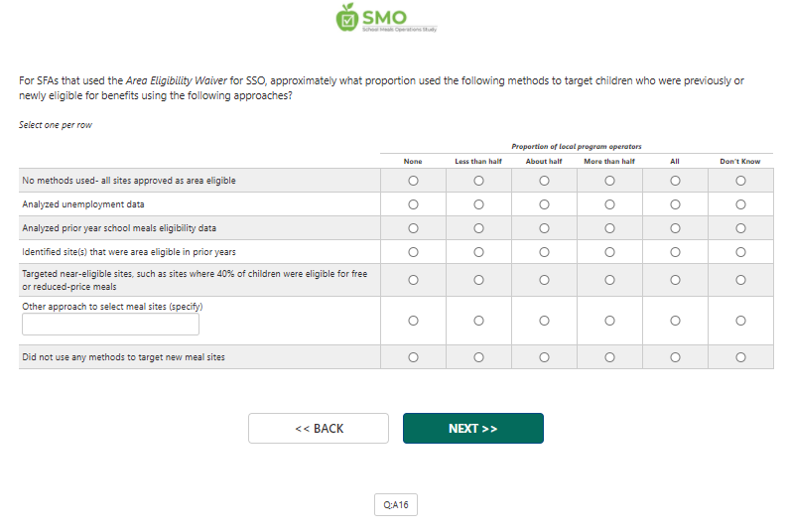Select 'About half' for Other approach row
This screenshot has width=789, height=532.
[x=544, y=321]
